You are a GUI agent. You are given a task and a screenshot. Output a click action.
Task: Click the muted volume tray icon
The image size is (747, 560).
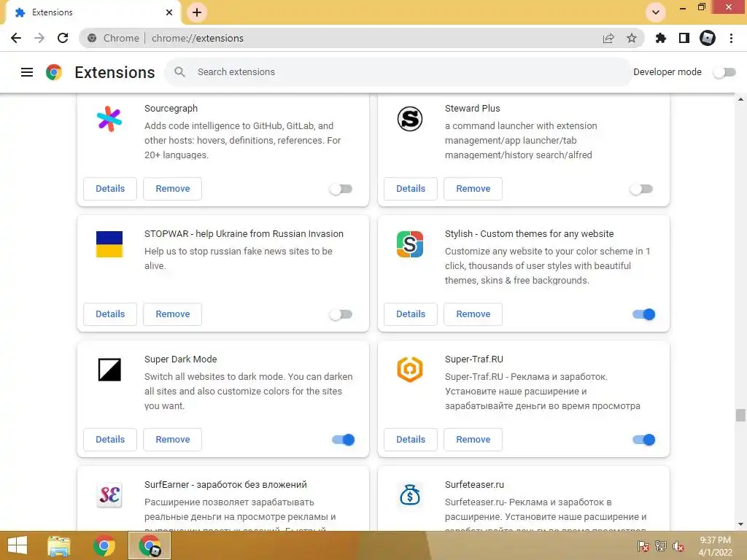pyautogui.click(x=678, y=546)
